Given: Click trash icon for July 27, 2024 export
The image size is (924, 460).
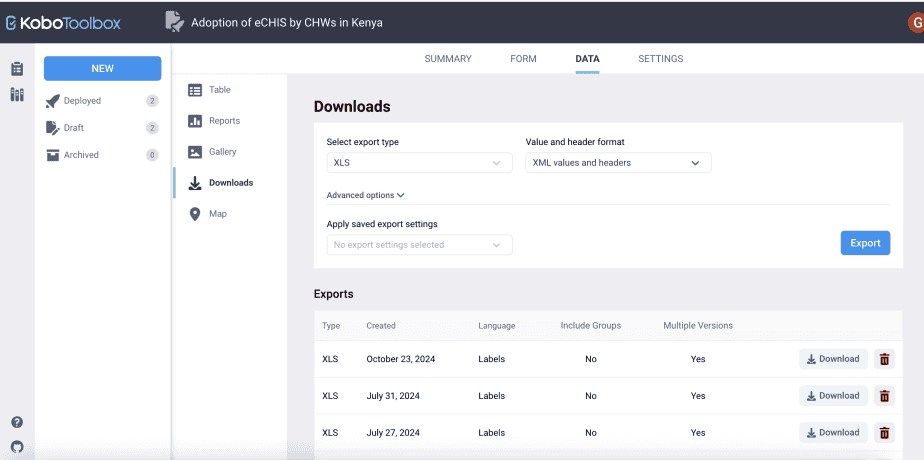Looking at the screenshot, I should 884,433.
